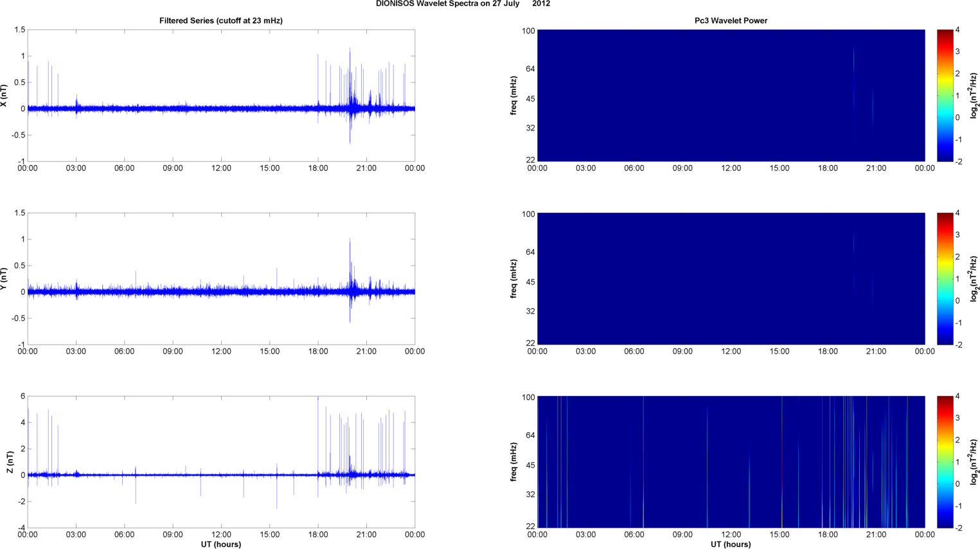Click the '32' frequency tick on the middle spectrogram
The image size is (980, 549).
coord(530,312)
